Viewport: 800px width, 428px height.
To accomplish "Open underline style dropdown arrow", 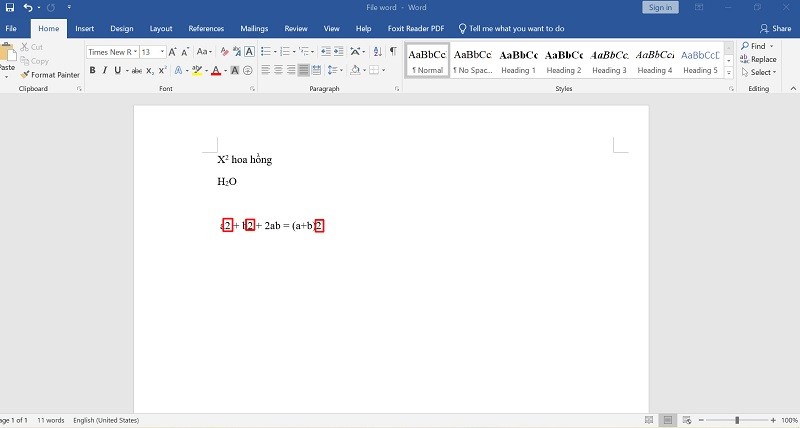I will coord(127,70).
